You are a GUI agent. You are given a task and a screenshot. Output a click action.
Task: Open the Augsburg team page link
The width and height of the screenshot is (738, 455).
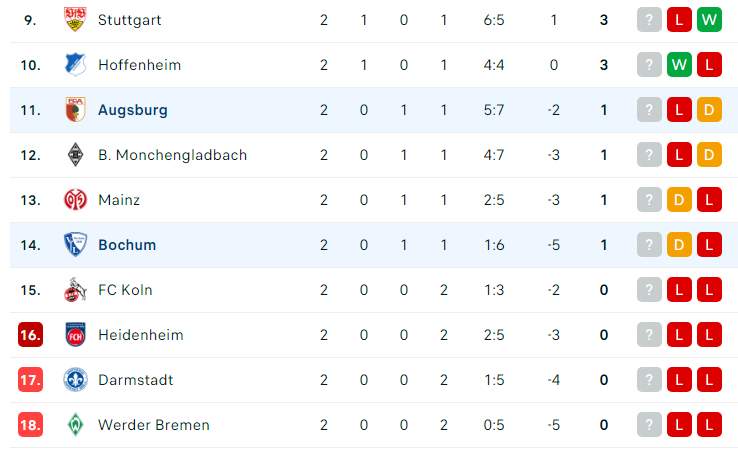point(133,110)
